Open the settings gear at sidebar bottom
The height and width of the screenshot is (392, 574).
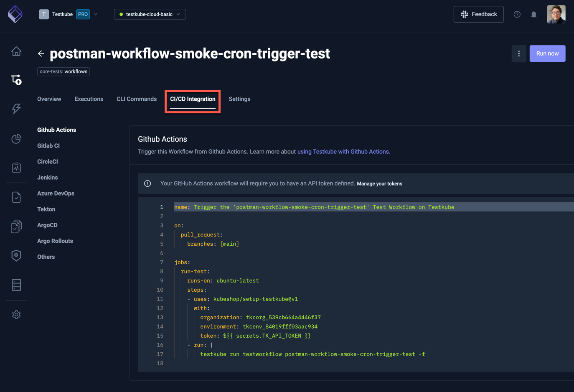16,314
